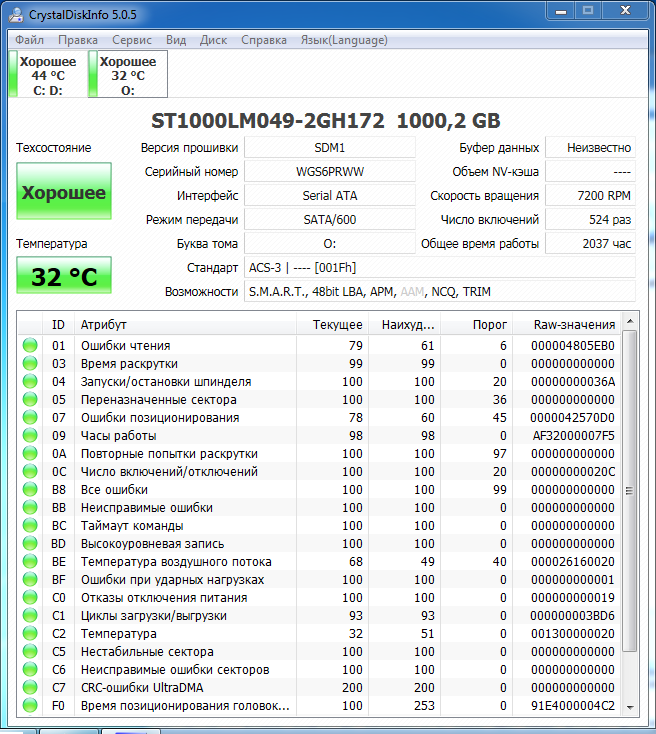Open the Файл menu
The width and height of the screenshot is (656, 734).
tap(29, 40)
